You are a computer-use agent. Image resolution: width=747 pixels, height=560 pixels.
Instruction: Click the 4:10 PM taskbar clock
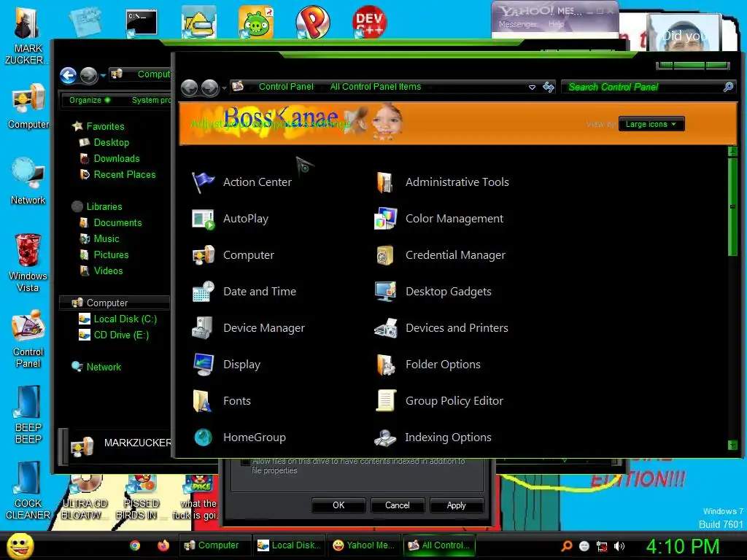click(683, 546)
